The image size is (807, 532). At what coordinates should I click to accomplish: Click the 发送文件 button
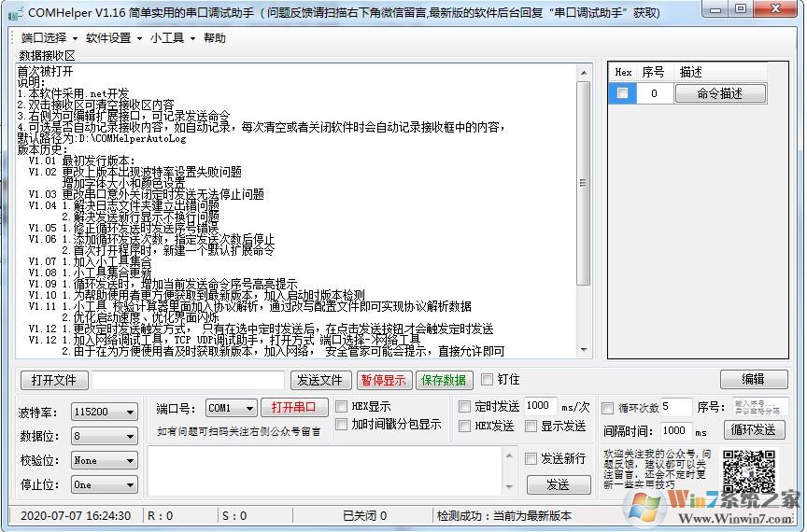(320, 380)
